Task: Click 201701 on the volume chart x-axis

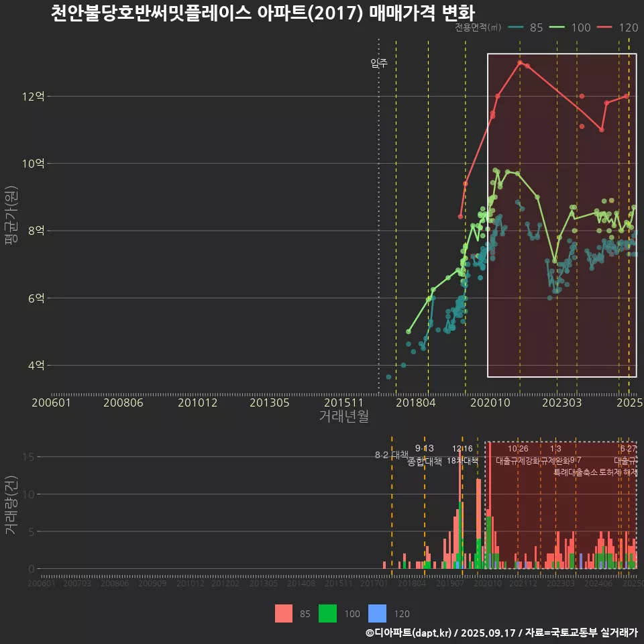Action: (374, 583)
